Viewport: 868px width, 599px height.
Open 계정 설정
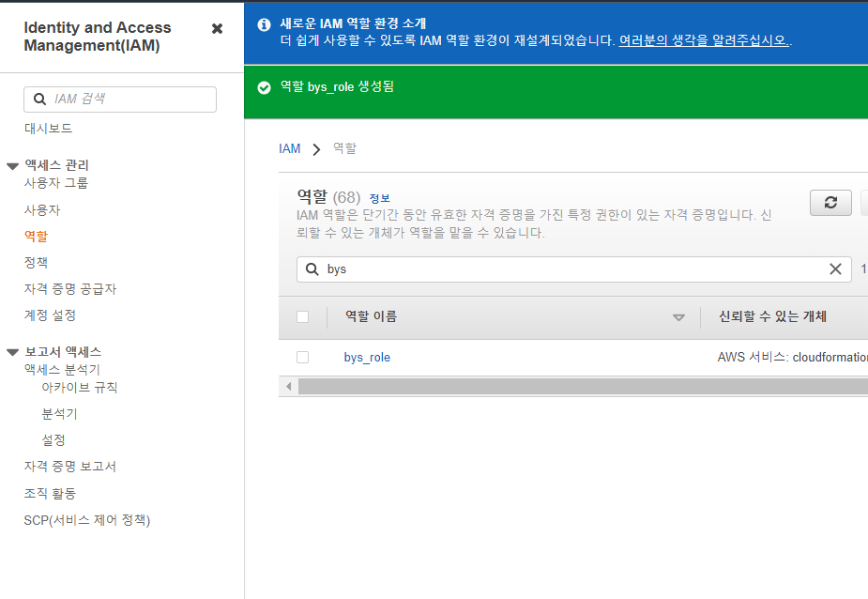point(50,315)
